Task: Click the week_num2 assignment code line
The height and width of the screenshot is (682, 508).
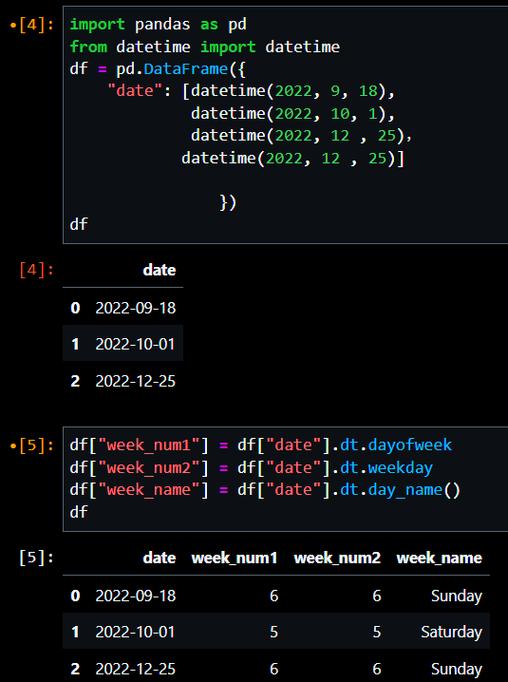Action: pos(251,468)
